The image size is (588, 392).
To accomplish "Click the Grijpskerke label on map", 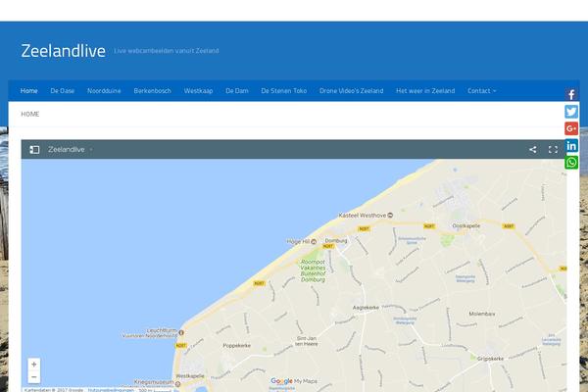I will click(x=490, y=359).
